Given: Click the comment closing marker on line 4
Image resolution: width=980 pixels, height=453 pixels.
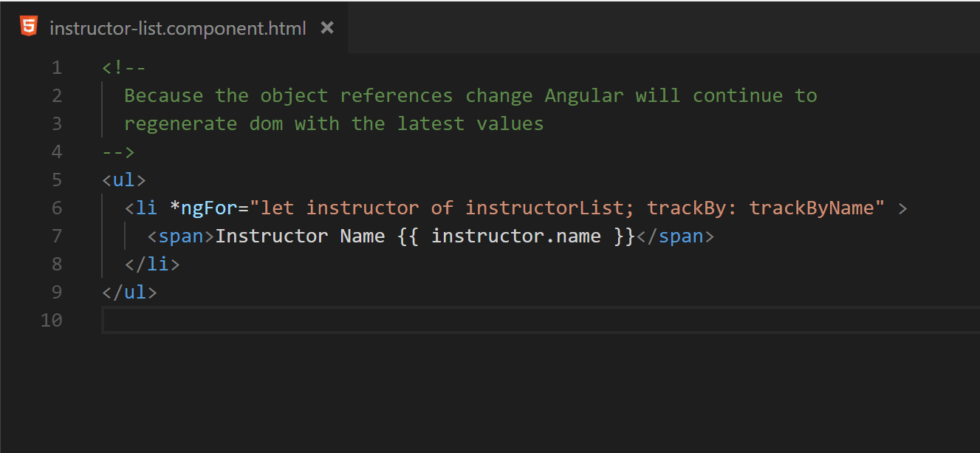Looking at the screenshot, I should tap(118, 152).
